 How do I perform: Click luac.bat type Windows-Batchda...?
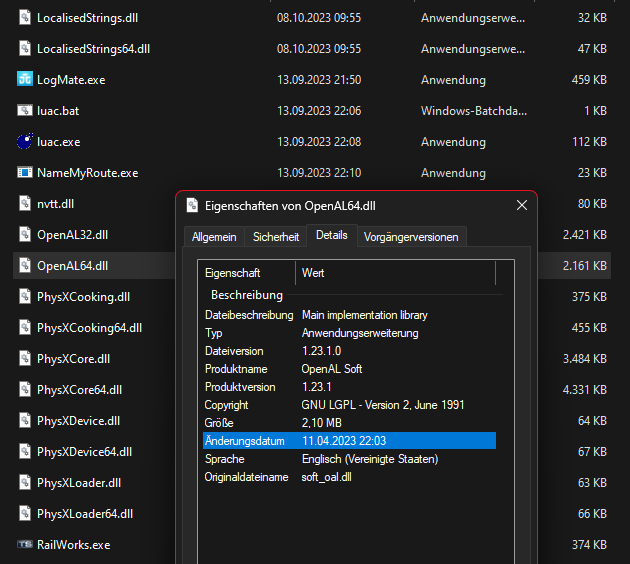pos(474,111)
